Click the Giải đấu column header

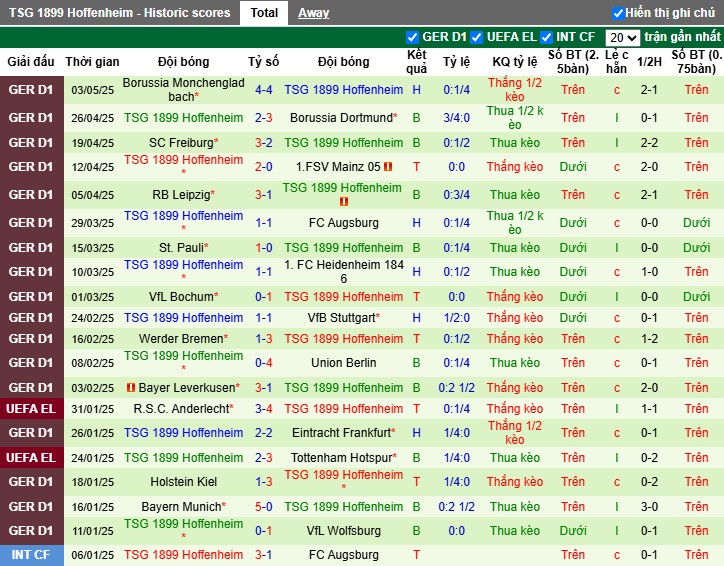[x=31, y=61]
